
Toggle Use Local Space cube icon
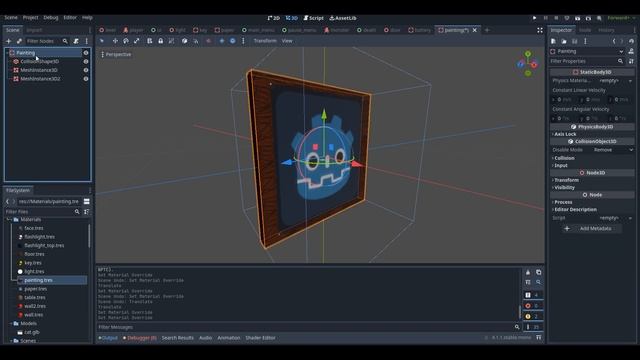pyautogui.click(x=184, y=41)
